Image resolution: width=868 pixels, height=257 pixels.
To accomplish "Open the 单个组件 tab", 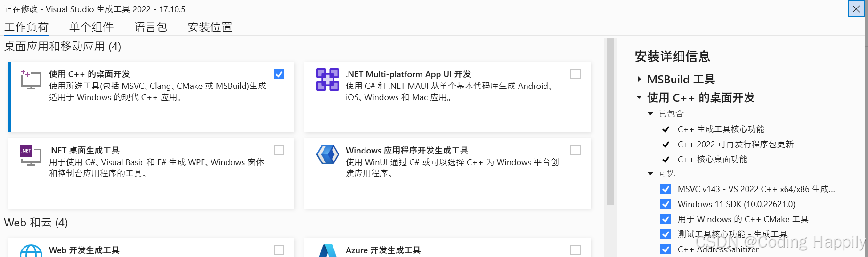I will click(91, 27).
